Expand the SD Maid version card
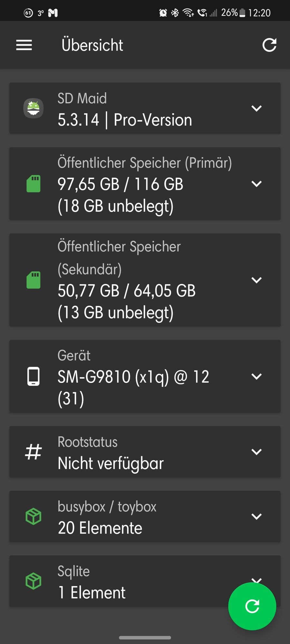Viewport: 290px width, 644px height. coord(256,108)
